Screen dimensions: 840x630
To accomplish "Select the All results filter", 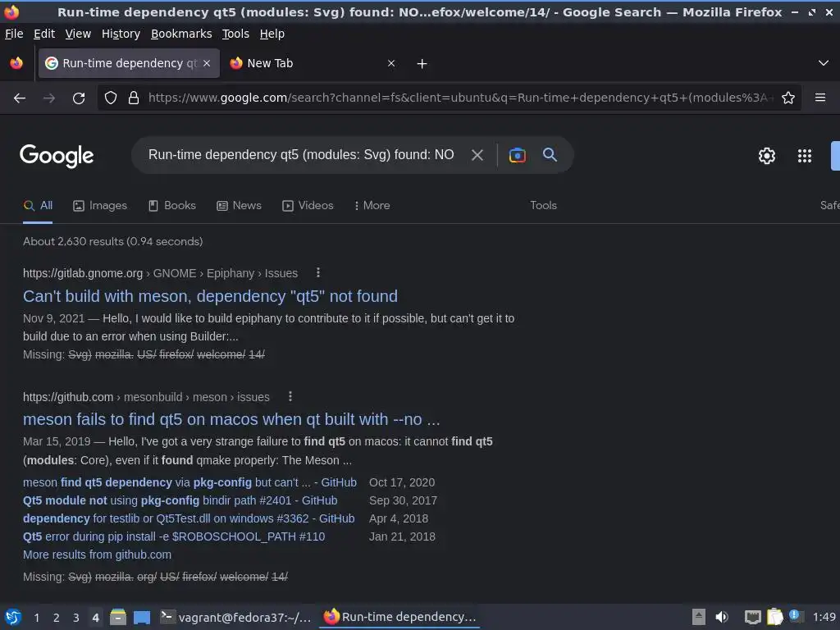I will [x=38, y=206].
